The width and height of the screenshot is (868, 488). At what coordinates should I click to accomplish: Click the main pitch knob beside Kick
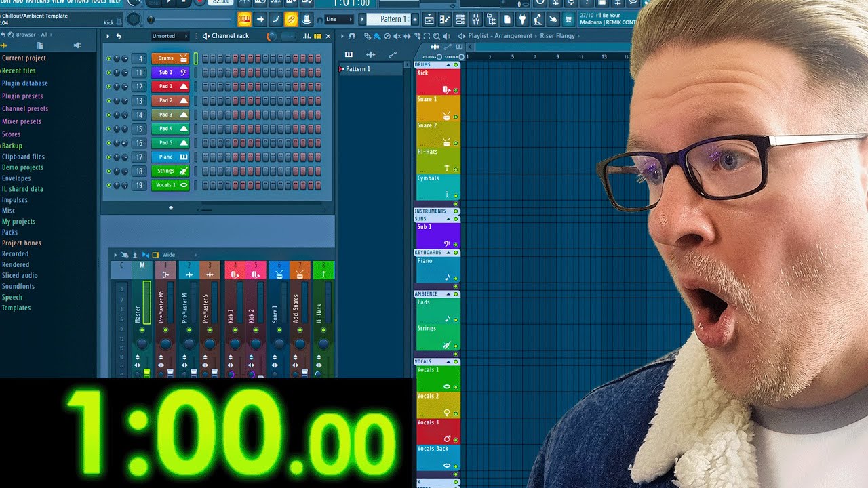[x=134, y=20]
